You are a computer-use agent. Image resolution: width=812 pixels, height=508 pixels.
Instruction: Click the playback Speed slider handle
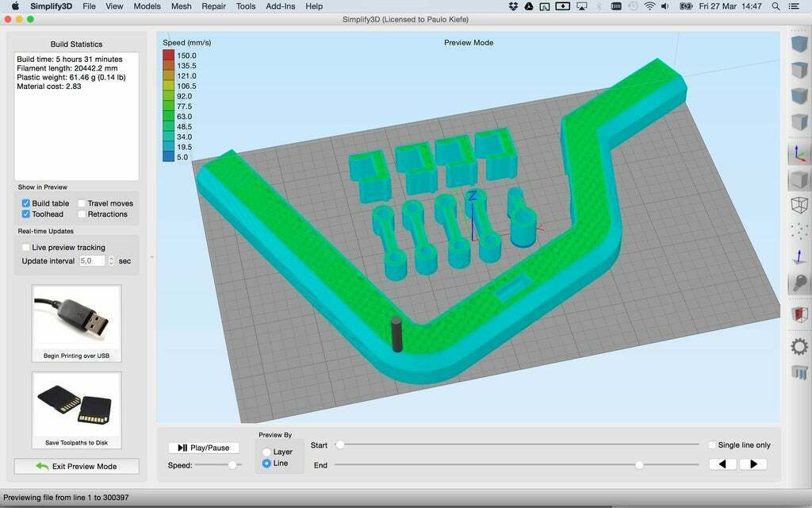232,465
